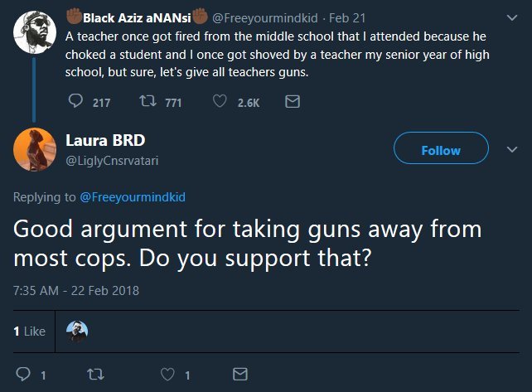Screen dimensions: 532x392
Task: Send original tweet via direct message
Action: click(x=292, y=102)
